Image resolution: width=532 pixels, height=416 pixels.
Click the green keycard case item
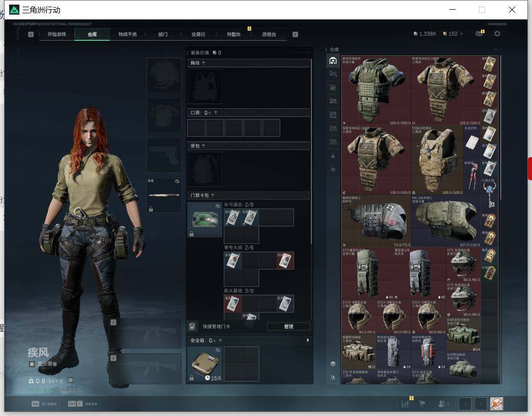tap(204, 219)
